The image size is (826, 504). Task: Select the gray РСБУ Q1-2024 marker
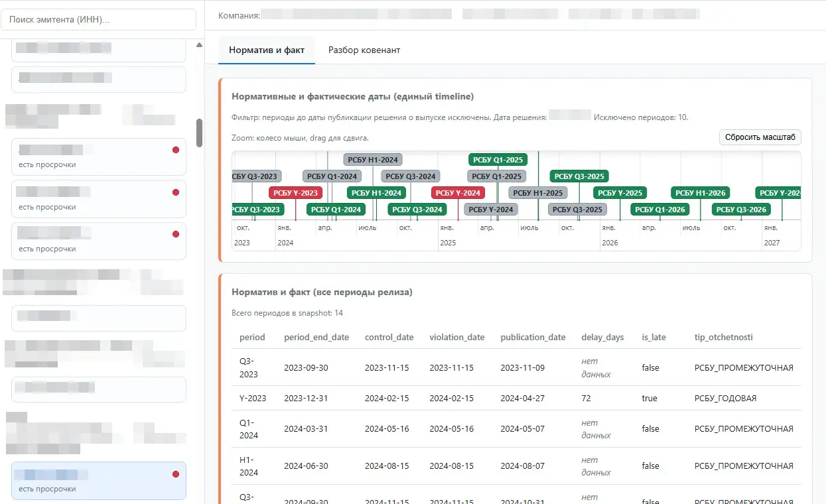click(x=332, y=176)
